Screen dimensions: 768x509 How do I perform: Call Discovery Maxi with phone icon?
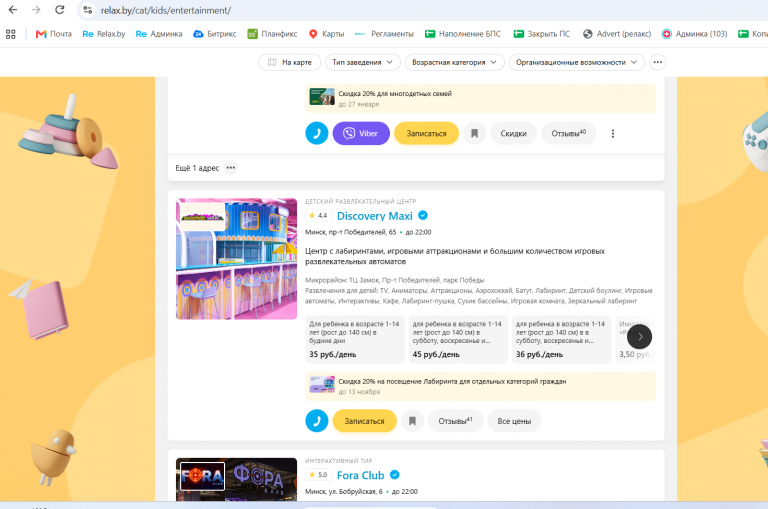tap(317, 421)
